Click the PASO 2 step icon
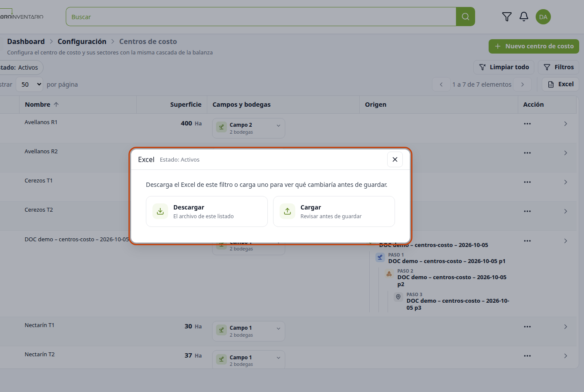The height and width of the screenshot is (392, 584). pos(389,274)
